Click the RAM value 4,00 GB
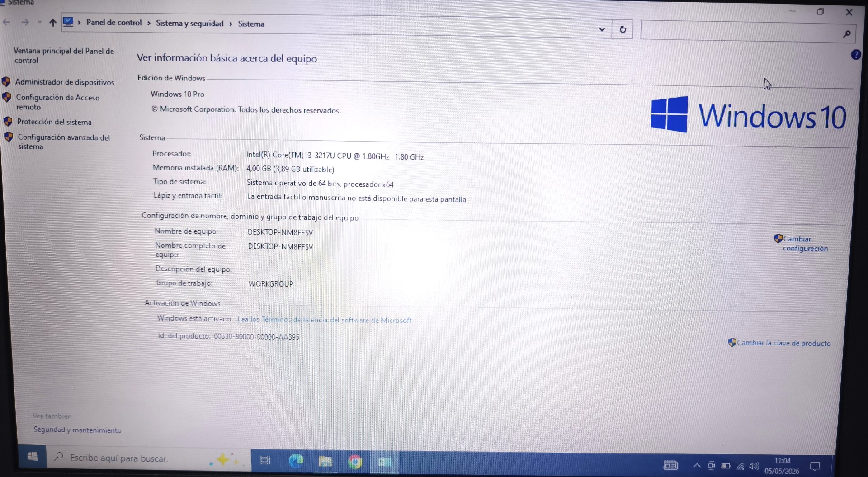Screen dimensions: 868x477 point(290,169)
